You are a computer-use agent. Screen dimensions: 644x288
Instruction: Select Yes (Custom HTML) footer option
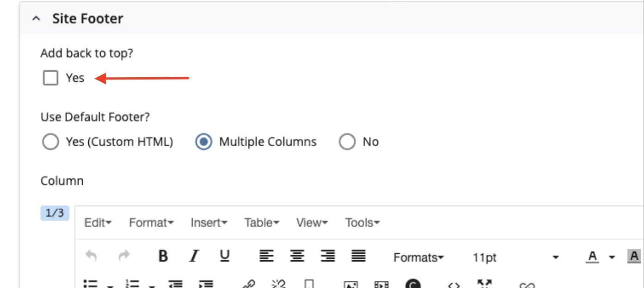51,142
